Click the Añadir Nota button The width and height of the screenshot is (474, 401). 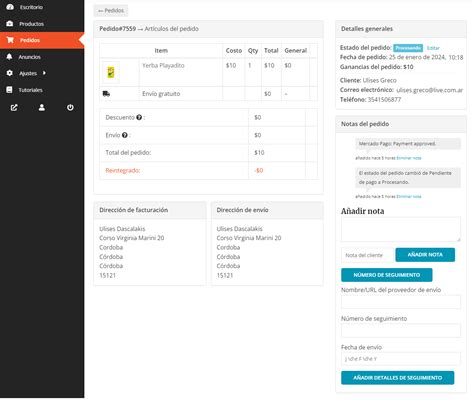coord(426,255)
